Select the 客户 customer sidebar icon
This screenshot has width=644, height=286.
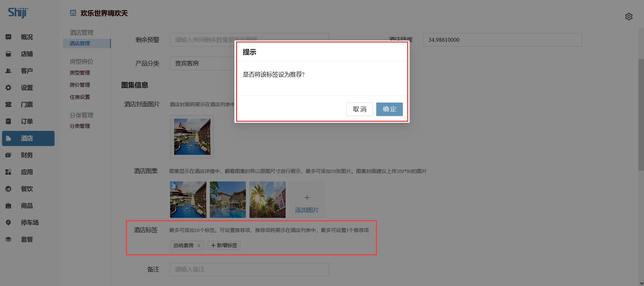[9, 71]
